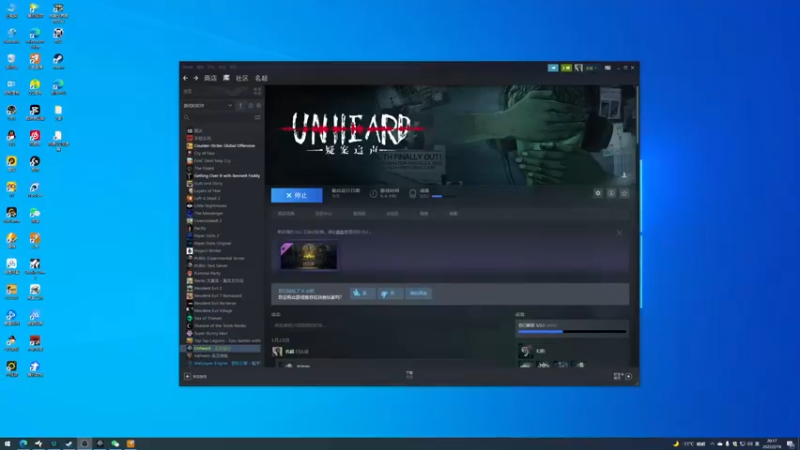The width and height of the screenshot is (800, 450).
Task: Click the library search field
Action: (x=218, y=117)
